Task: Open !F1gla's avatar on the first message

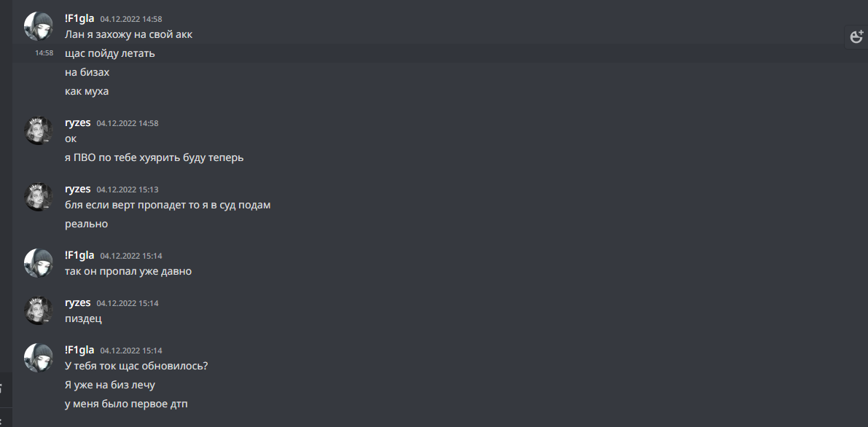Action: 38,26
